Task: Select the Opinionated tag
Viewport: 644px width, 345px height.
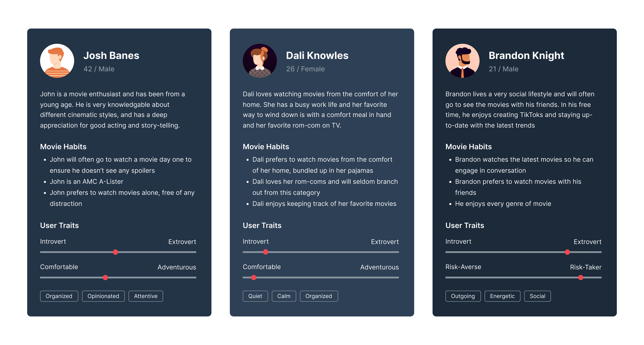Action: pyautogui.click(x=103, y=296)
